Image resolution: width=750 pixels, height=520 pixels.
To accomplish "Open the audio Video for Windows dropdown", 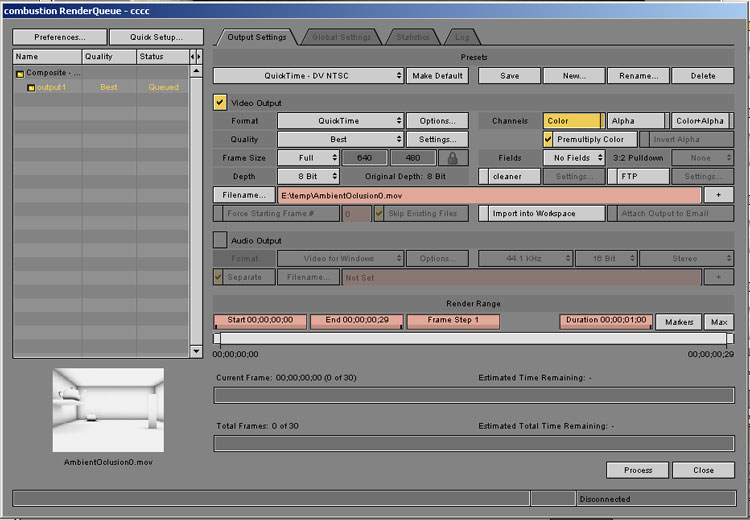I will click(341, 259).
